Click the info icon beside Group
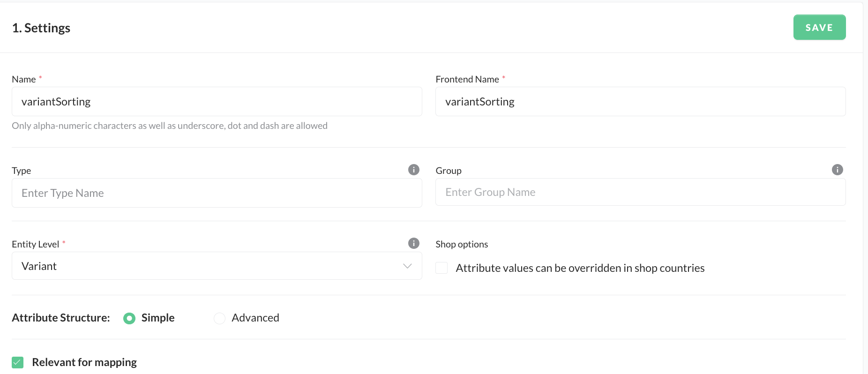 [837, 170]
